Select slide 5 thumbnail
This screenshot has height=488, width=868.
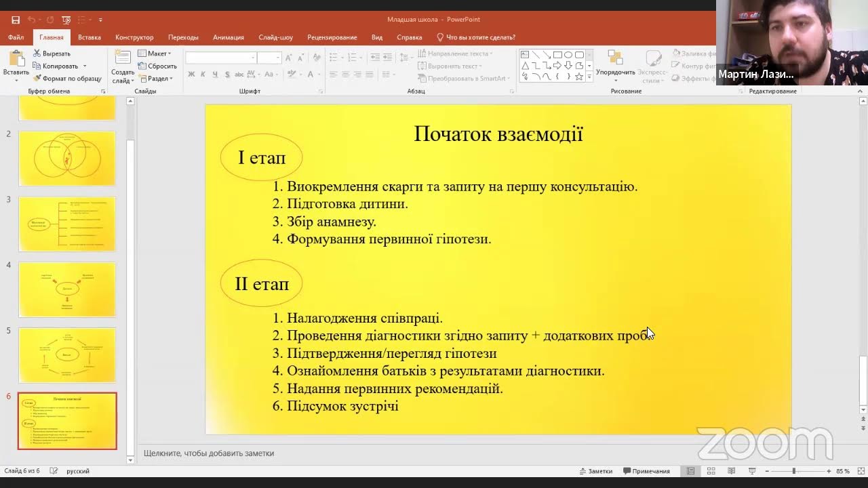click(67, 355)
